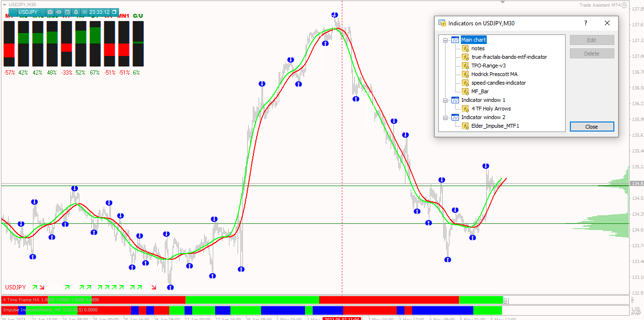644x320 pixels.
Task: Click the D1 green strength bar
Action: [95, 35]
